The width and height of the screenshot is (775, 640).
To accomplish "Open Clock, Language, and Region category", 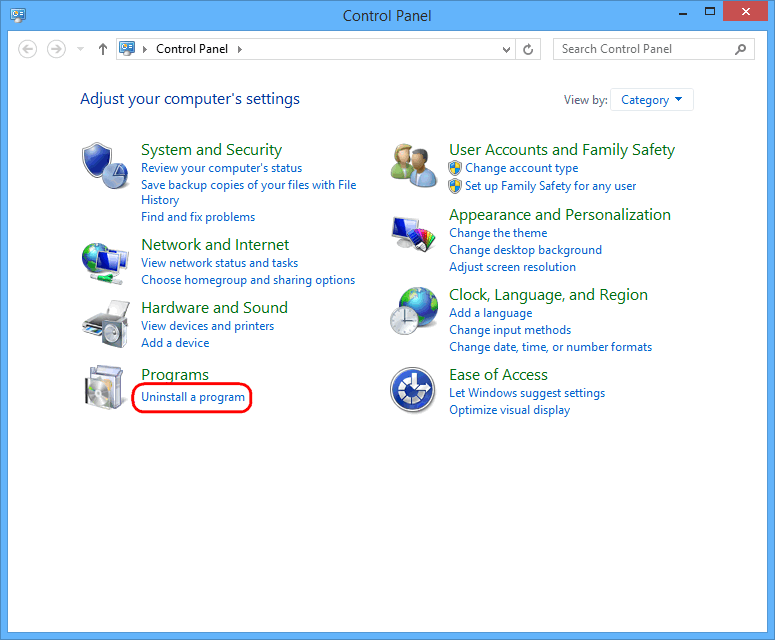I will (x=548, y=295).
